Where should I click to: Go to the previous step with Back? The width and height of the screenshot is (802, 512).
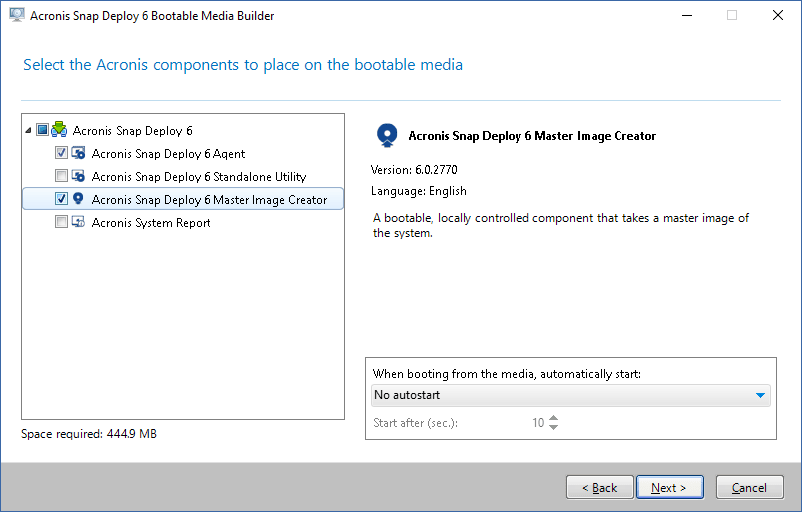pos(599,488)
